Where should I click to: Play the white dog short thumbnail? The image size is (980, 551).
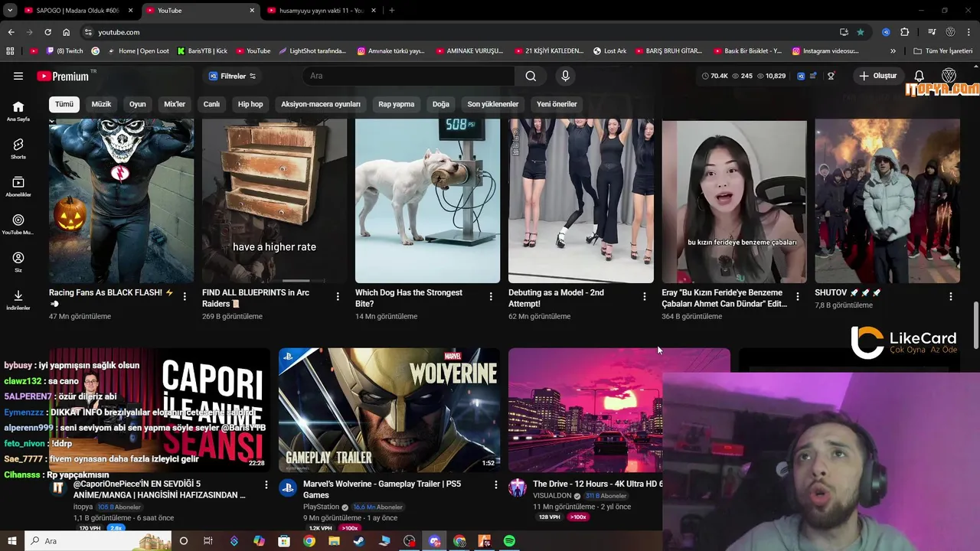(x=427, y=201)
